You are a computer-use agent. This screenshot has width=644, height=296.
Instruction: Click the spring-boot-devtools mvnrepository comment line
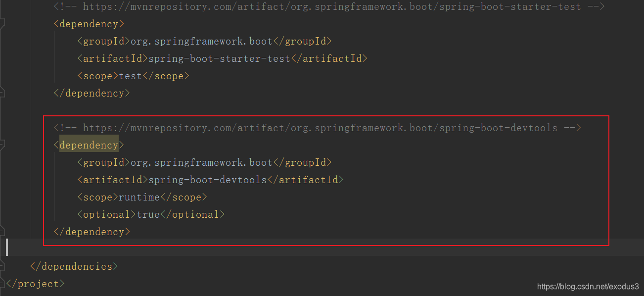(x=317, y=128)
